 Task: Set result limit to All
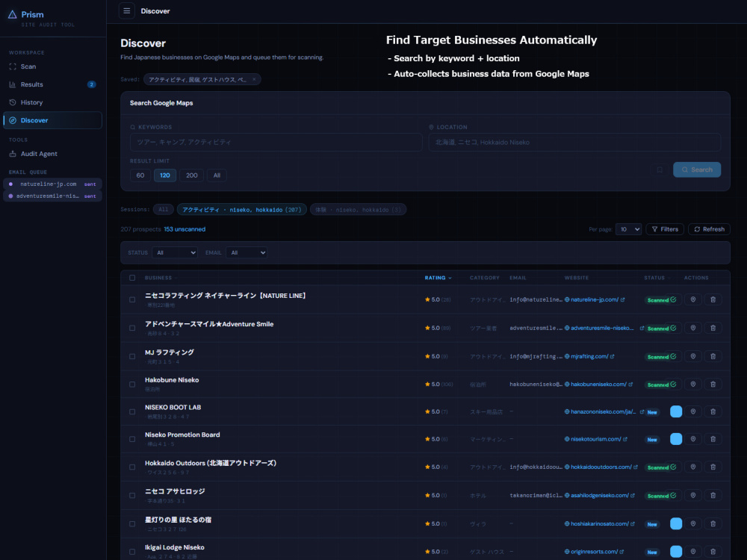tap(217, 175)
